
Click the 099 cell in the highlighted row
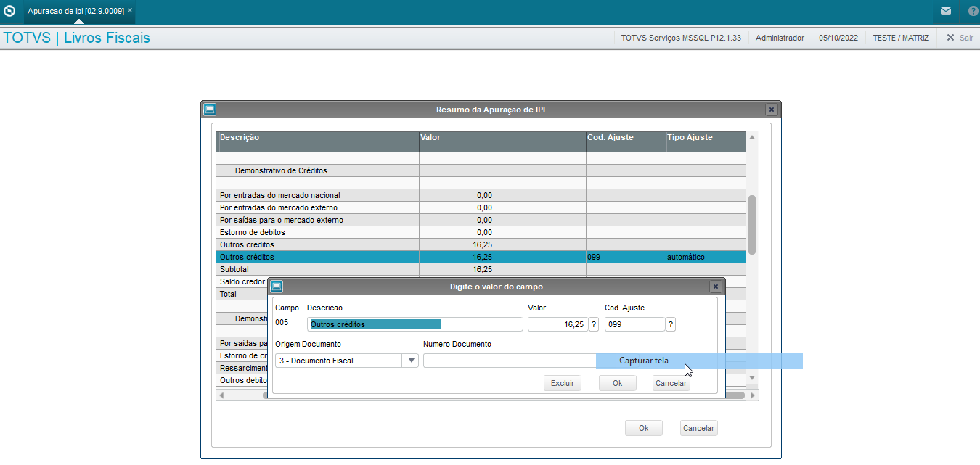[626, 257]
